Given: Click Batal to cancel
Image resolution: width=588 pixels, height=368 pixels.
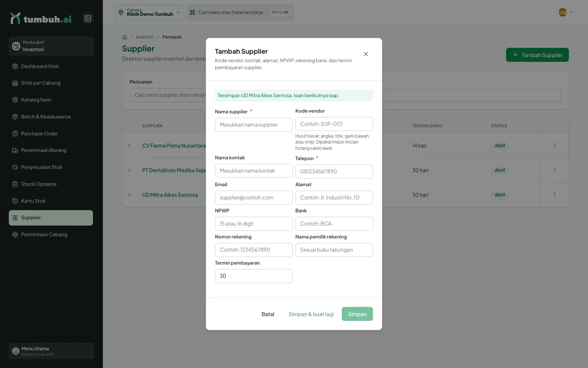Looking at the screenshot, I should point(268,314).
